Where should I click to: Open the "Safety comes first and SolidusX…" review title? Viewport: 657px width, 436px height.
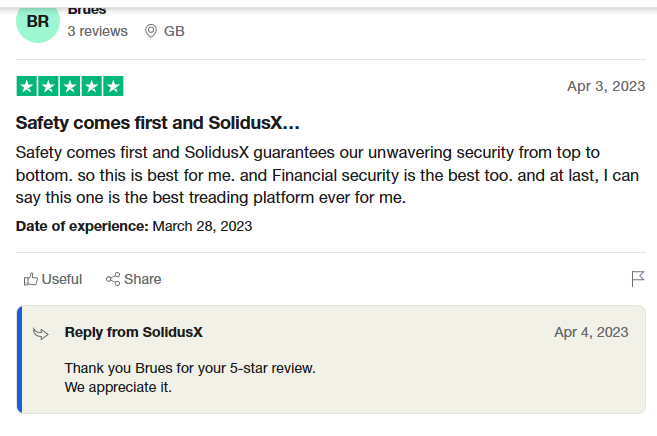(x=158, y=123)
